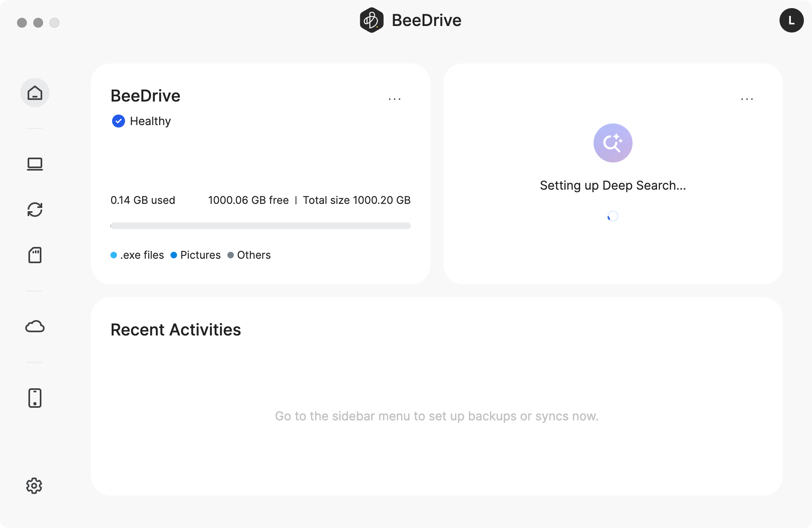Viewport: 812px width, 528px height.
Task: Open more options on Deep Search card
Action: coord(747,99)
